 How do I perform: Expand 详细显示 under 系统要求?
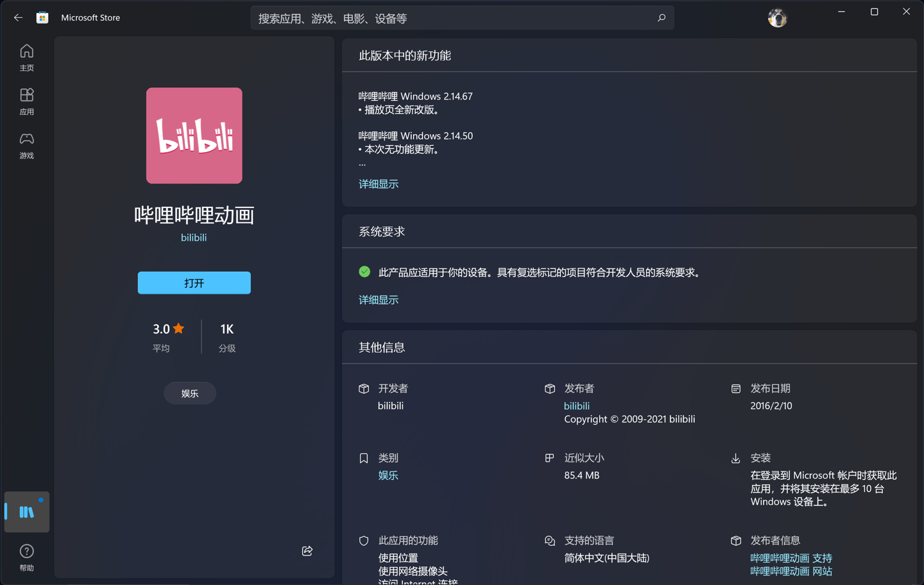[378, 299]
